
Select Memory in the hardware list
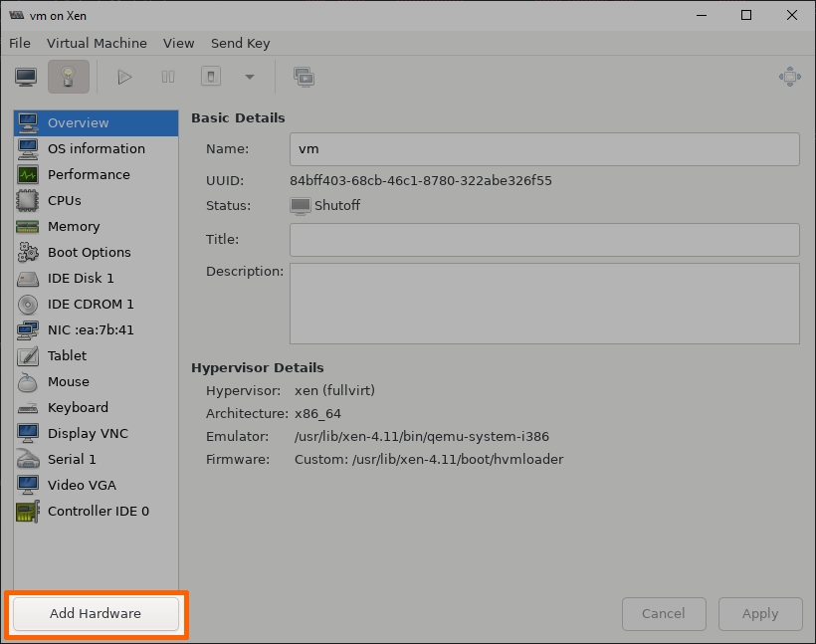click(x=74, y=226)
